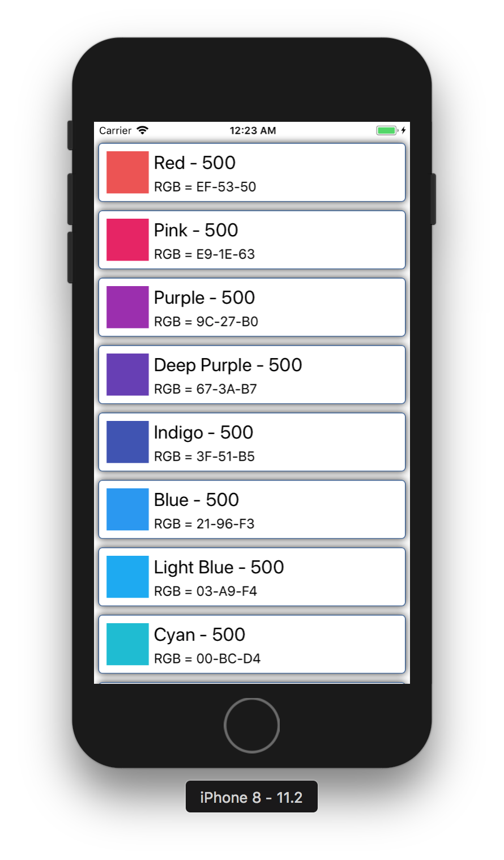This screenshot has width=504, height=860.
Task: Tap the Light Blue swatch square
Action: click(127, 577)
